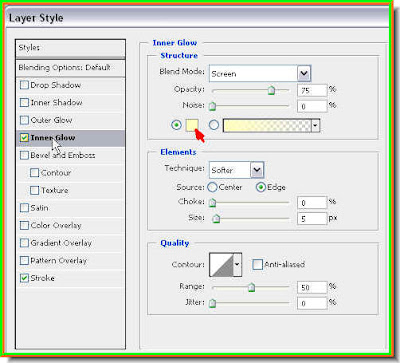The height and width of the screenshot is (363, 400).
Task: Uncheck the Inner Glow checkbox
Action: [24, 137]
